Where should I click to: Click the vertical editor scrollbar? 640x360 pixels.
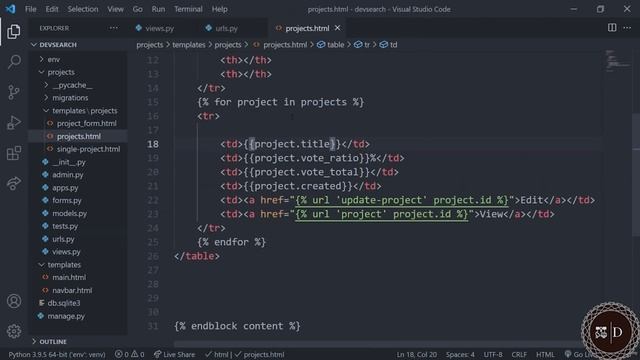coord(636,175)
